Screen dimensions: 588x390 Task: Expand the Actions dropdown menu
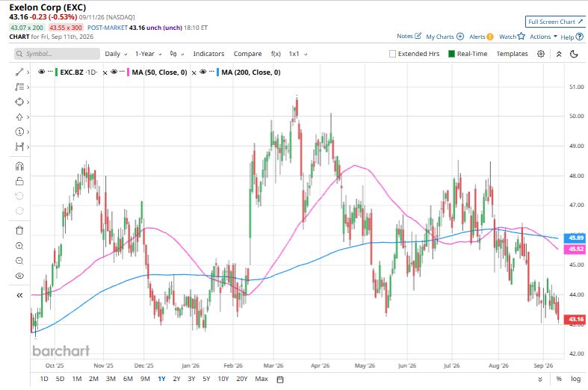click(x=543, y=37)
